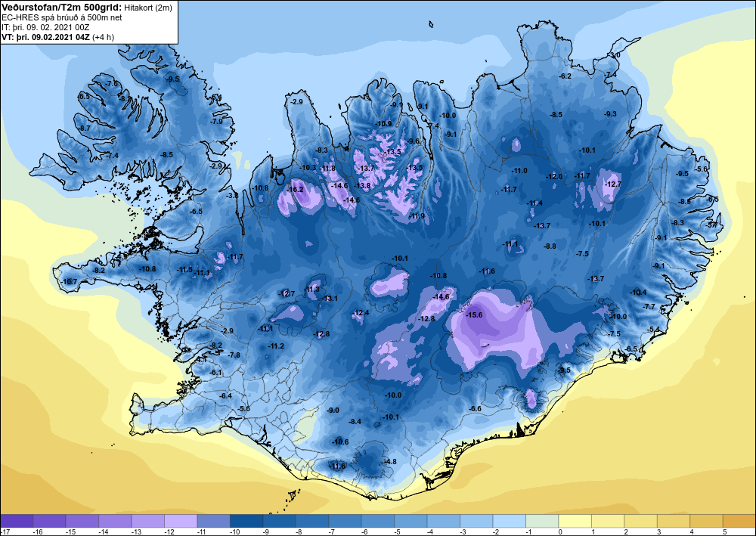Viewport: 756px width, 536px height.
Task: Select the -11.0 temperature value
Action: point(520,171)
